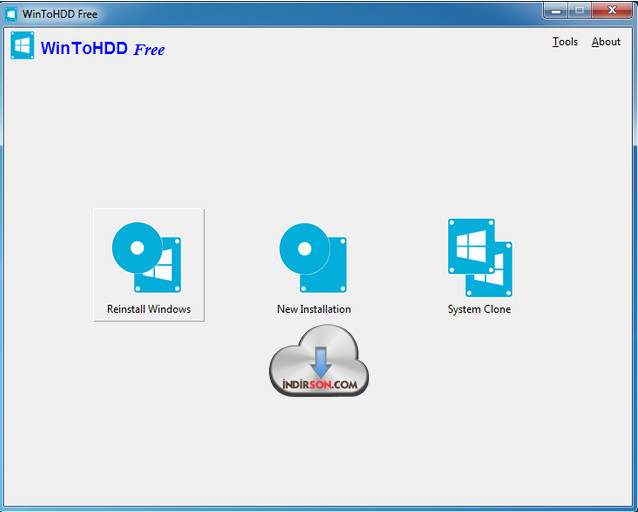Click the WinToHDD Free header title text
The width and height of the screenshot is (638, 512).
(x=103, y=48)
